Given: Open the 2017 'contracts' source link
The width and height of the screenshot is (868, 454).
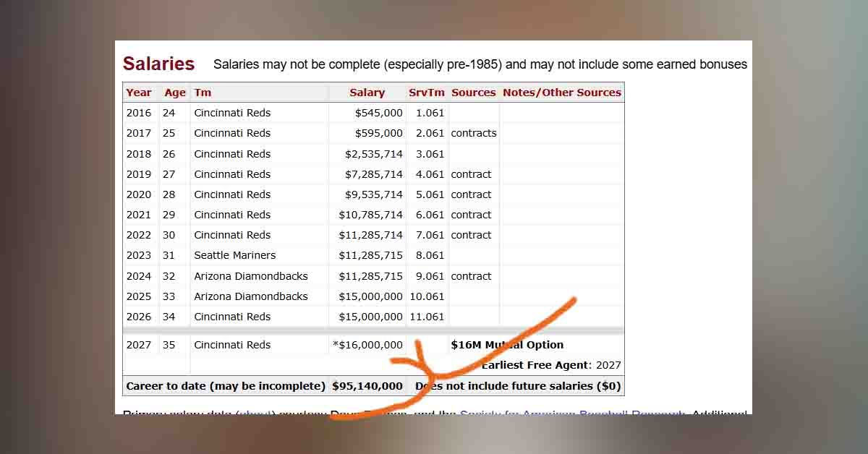Looking at the screenshot, I should click(x=474, y=133).
